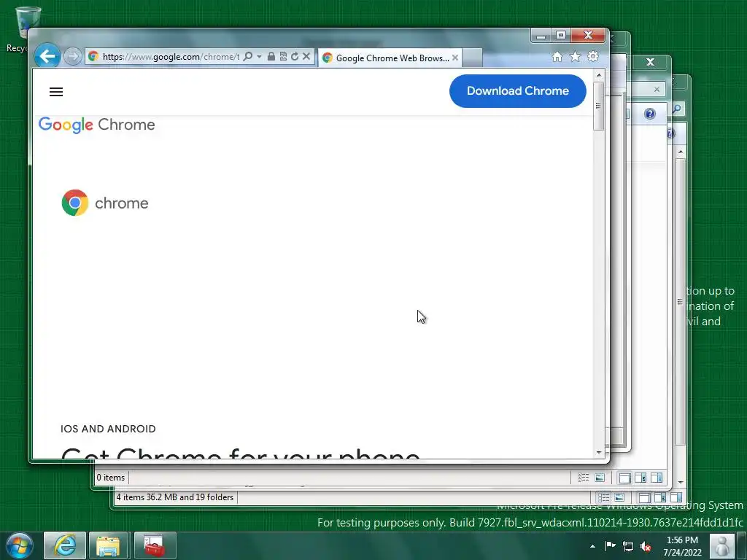Screen dimensions: 747x560
Task: Click the Download Chrome button
Action: click(517, 91)
